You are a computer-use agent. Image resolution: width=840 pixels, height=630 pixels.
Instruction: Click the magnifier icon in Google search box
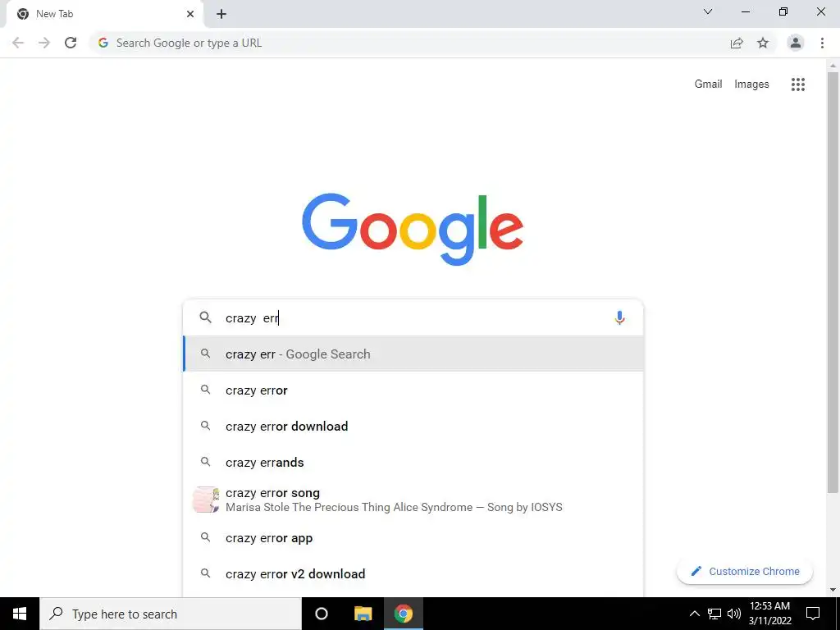coord(206,317)
